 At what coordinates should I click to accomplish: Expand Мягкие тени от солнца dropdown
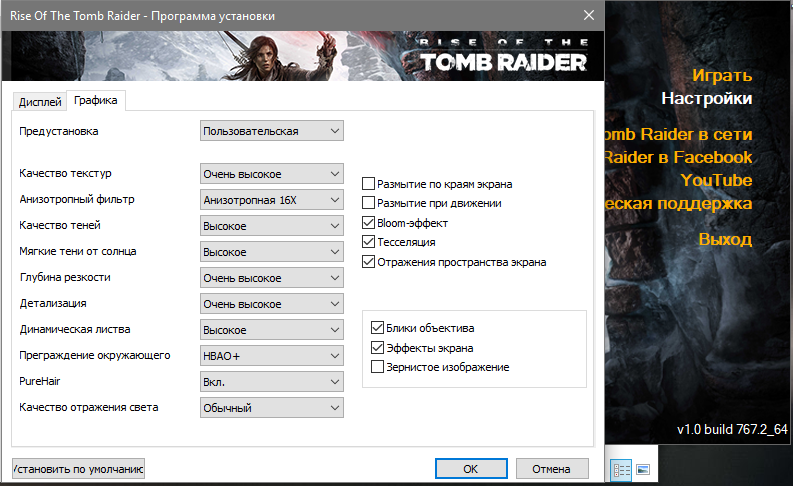point(272,252)
